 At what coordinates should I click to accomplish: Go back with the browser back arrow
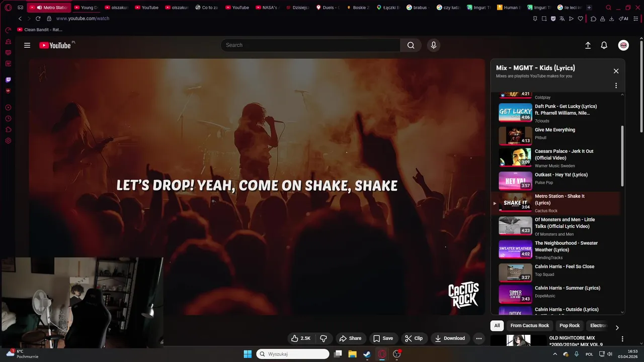coord(20,19)
